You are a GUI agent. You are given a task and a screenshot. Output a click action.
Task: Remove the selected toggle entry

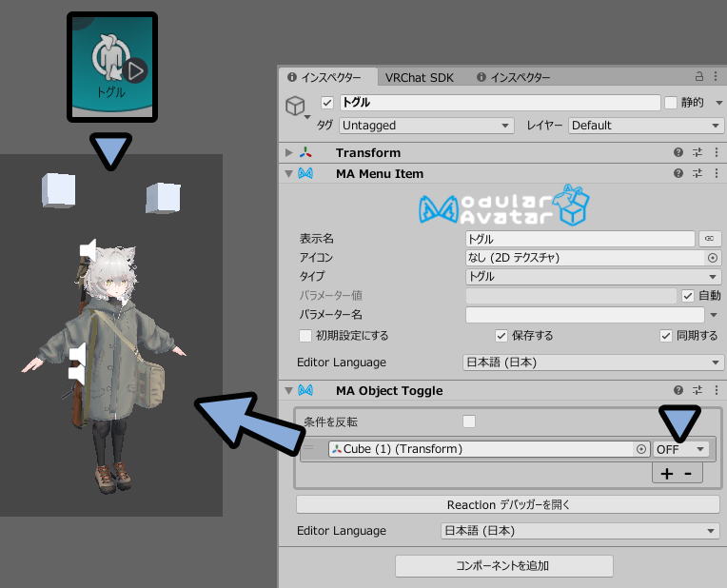click(x=688, y=474)
